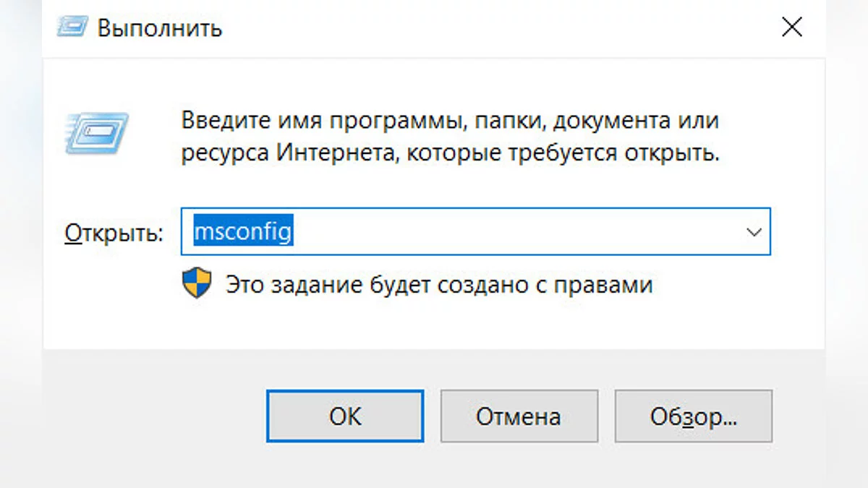Click the UAC shield icon

(197, 283)
